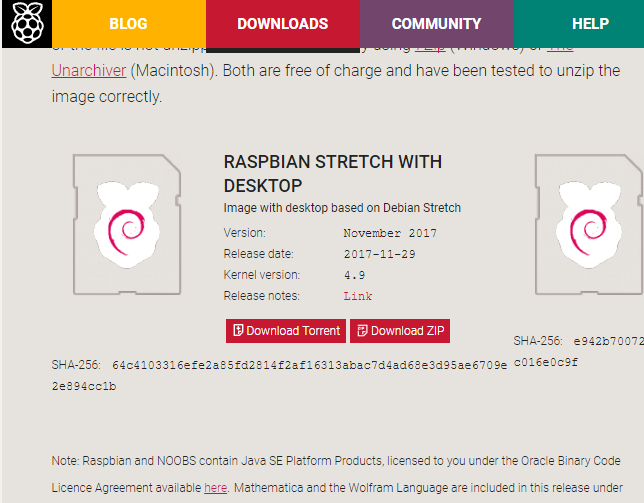Click the 'Version:' label
This screenshot has width=644, height=503.
point(244,233)
